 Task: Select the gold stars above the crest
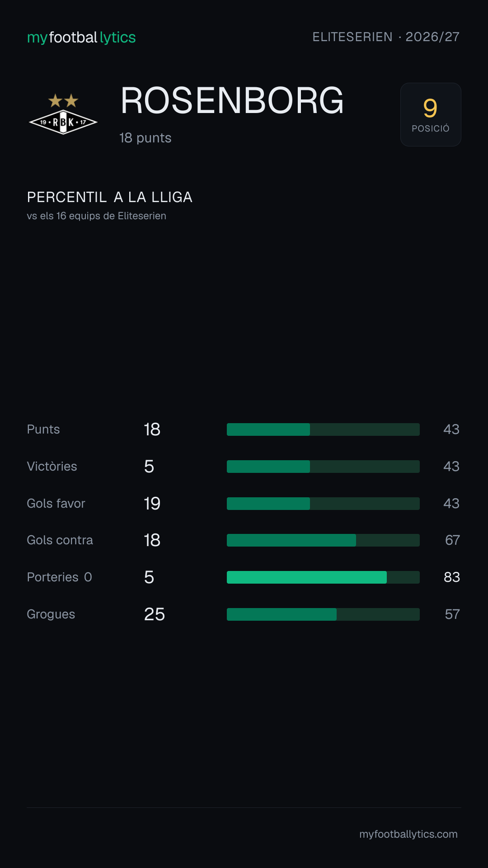[x=63, y=100]
